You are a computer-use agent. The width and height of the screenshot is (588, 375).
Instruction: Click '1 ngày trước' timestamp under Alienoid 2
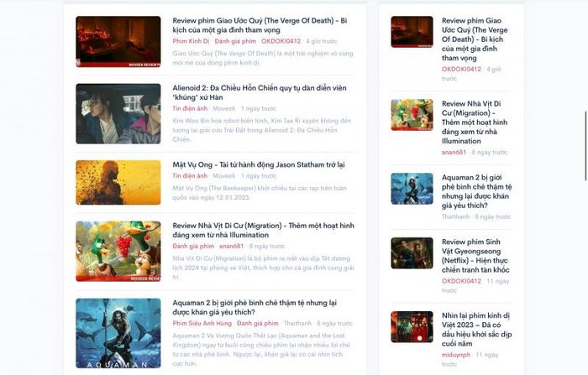tap(259, 109)
